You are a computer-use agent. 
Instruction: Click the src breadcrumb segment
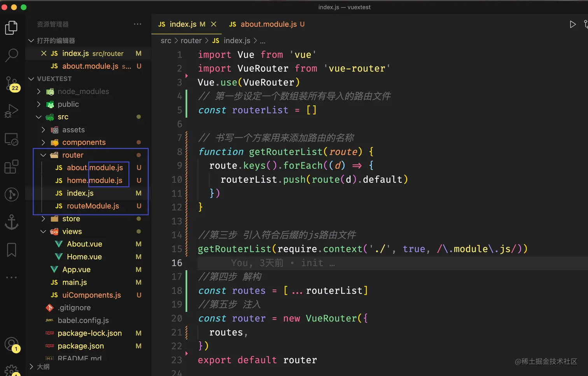166,40
